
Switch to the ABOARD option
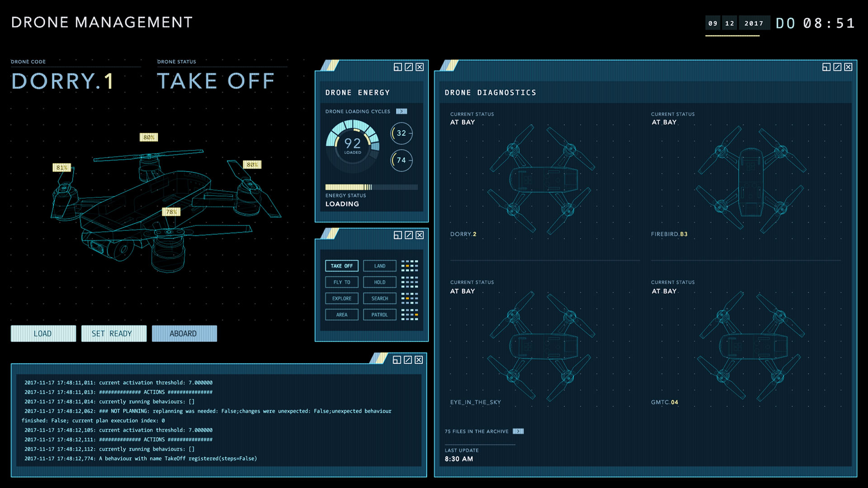point(184,333)
